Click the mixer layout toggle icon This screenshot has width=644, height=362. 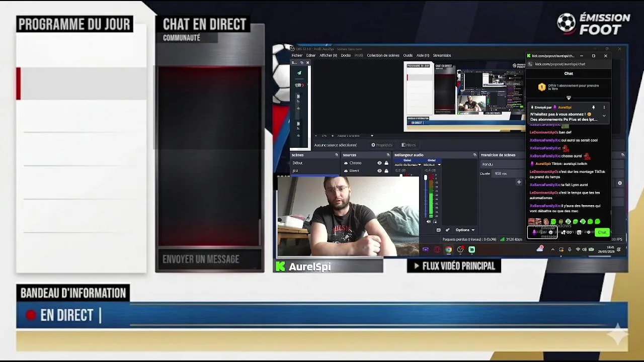tap(438, 230)
